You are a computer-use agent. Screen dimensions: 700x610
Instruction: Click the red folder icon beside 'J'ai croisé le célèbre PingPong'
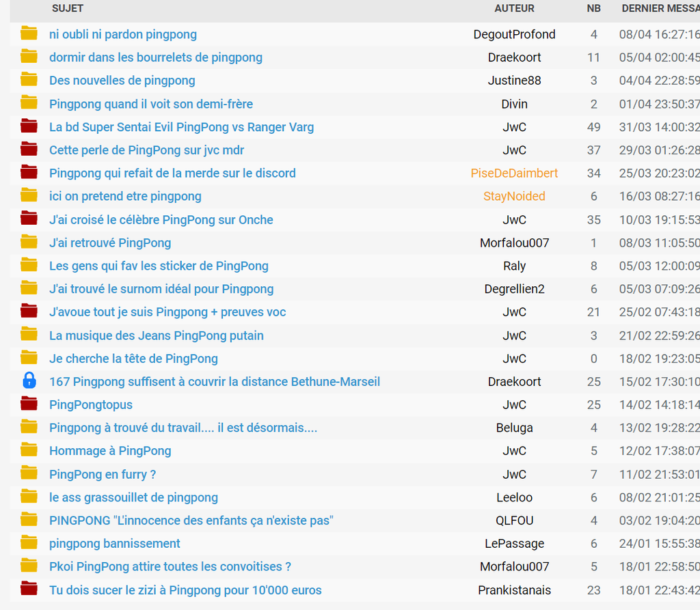pos(29,218)
